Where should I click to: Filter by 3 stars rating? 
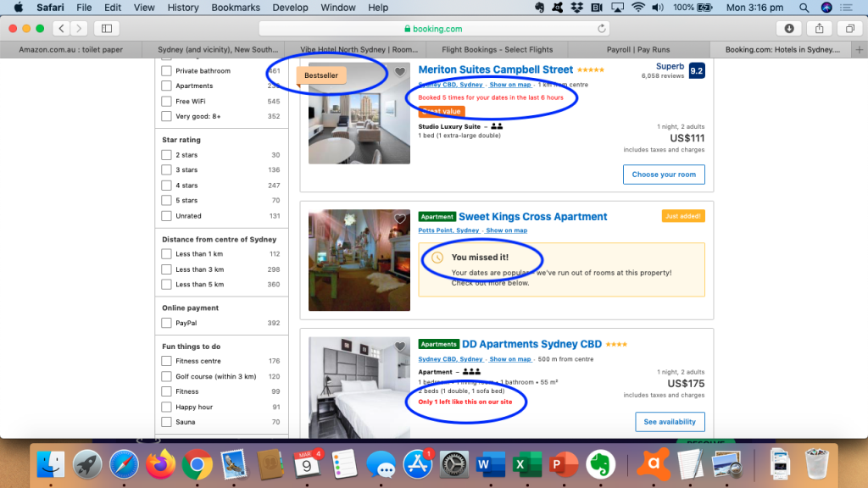166,169
